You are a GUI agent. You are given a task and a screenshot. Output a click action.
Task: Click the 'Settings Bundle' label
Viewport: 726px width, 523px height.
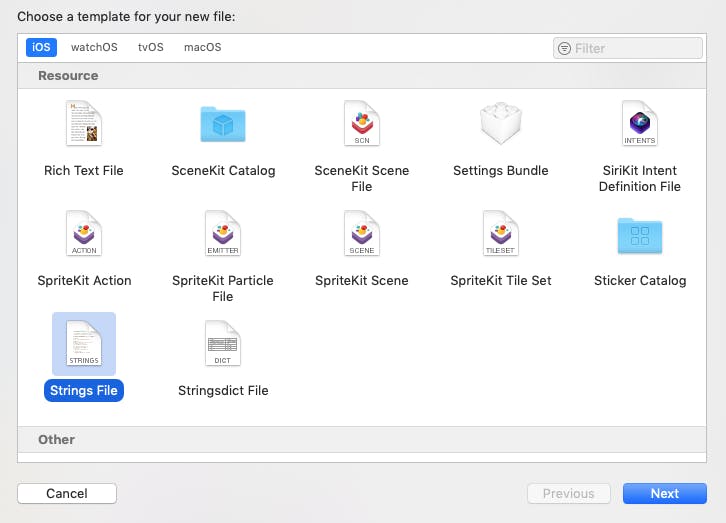click(501, 171)
